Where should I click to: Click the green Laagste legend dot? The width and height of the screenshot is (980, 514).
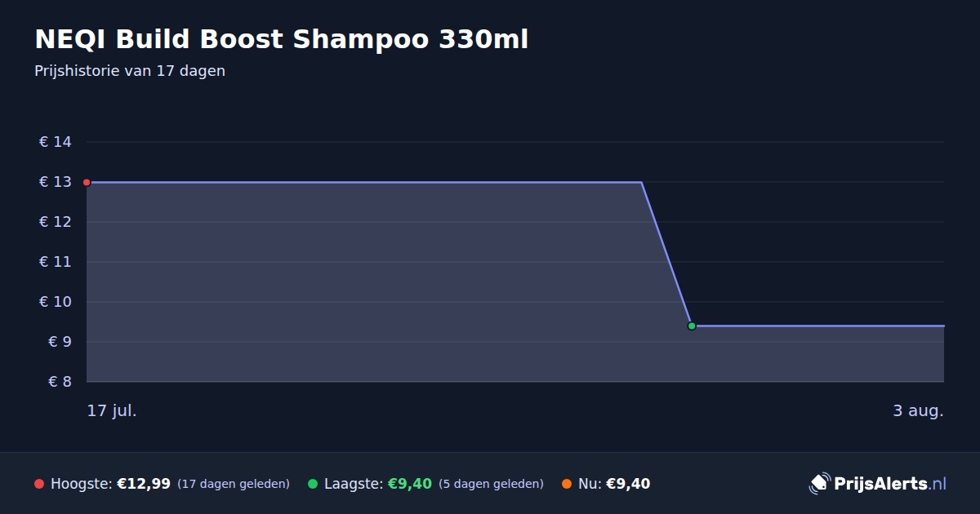tap(313, 484)
